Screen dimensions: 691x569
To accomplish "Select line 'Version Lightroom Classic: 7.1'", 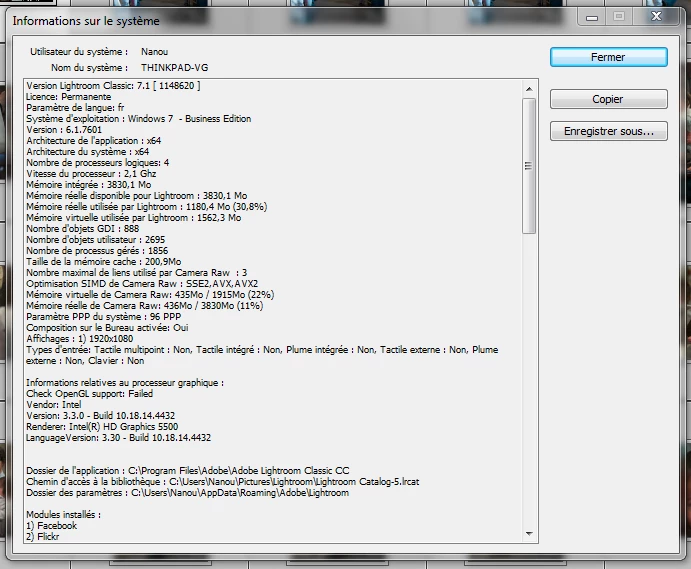I will coord(113,86).
